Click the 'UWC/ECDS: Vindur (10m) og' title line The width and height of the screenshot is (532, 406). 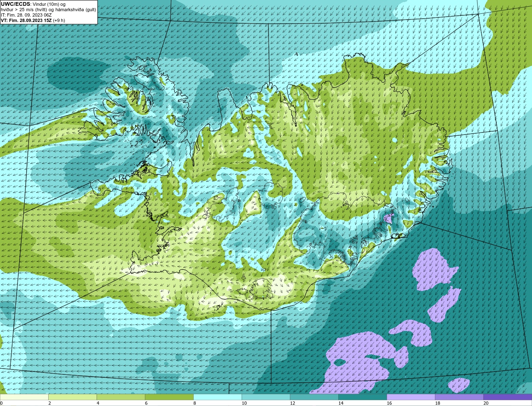(x=33, y=4)
